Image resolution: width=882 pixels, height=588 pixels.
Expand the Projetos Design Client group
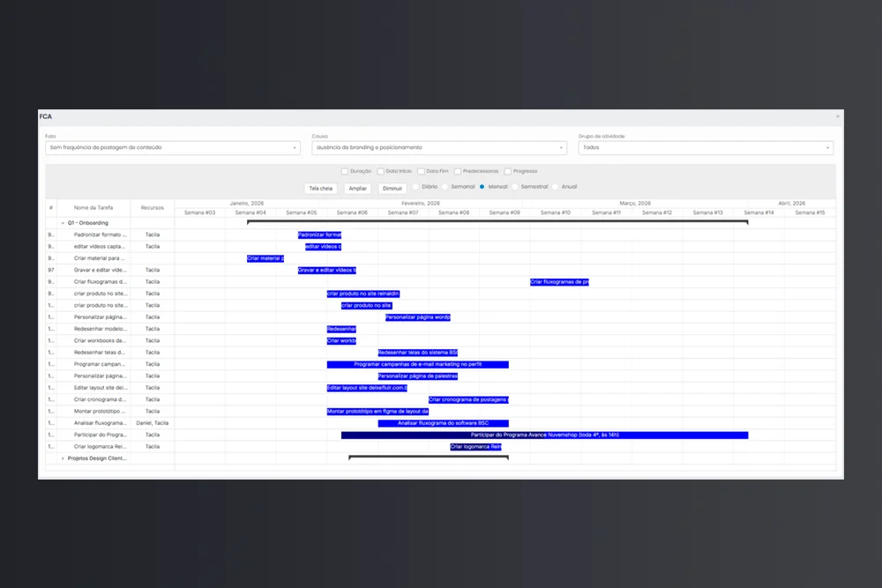[x=63, y=458]
